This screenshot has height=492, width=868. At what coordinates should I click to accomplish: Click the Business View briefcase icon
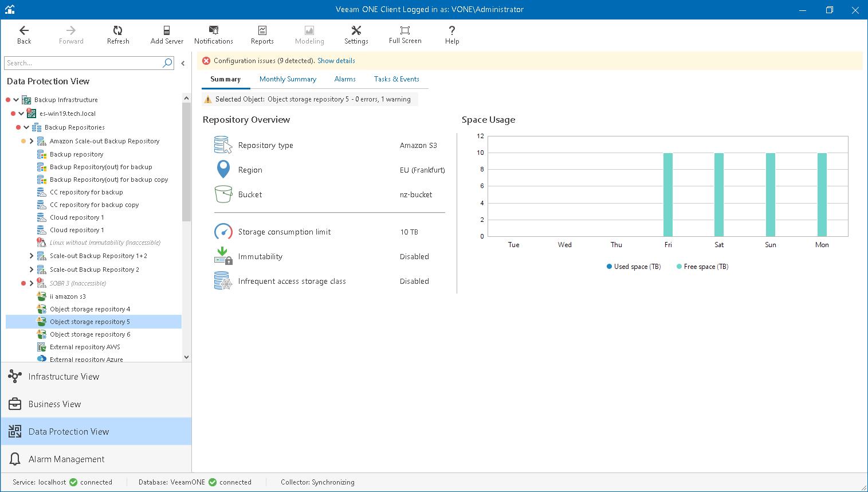(15, 404)
